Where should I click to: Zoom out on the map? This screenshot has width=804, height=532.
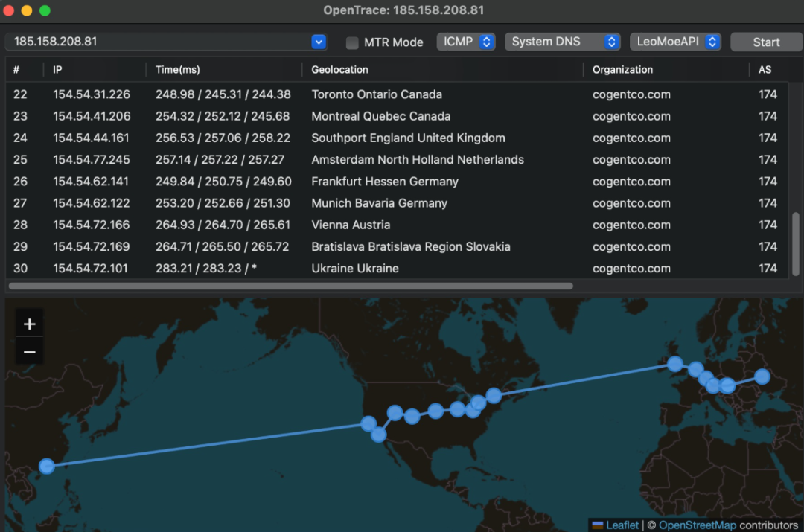pos(29,352)
